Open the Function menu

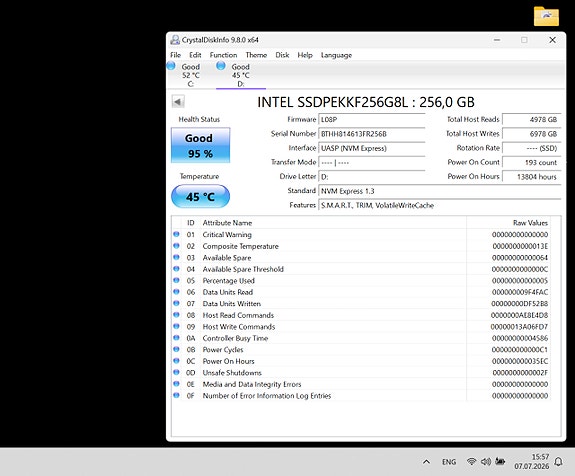[223, 55]
